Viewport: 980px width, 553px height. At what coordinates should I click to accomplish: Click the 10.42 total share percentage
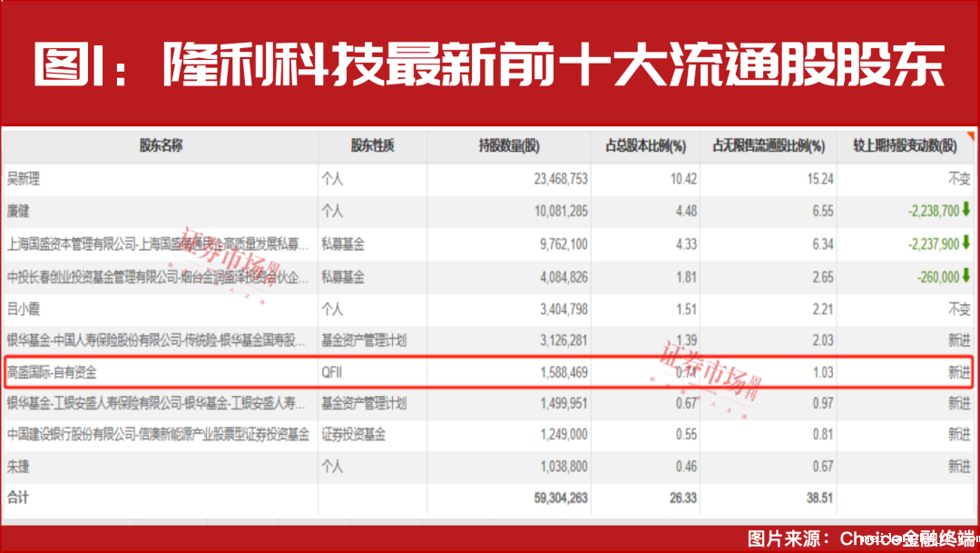(x=683, y=179)
